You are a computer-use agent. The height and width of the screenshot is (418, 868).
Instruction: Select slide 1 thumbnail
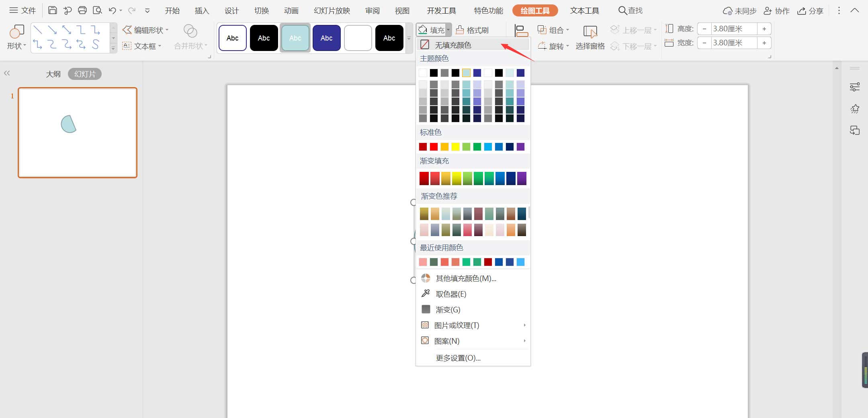[x=78, y=133]
